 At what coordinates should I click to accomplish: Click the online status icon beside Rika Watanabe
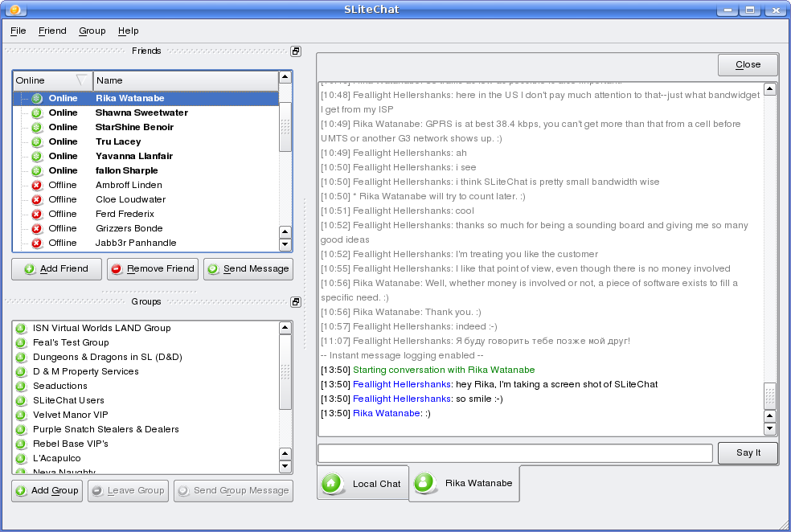coord(37,98)
